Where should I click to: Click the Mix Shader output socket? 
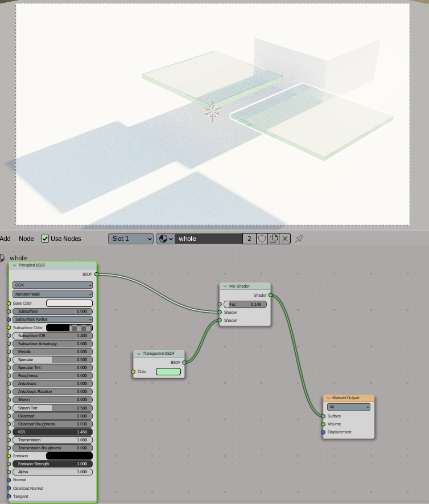(x=270, y=295)
